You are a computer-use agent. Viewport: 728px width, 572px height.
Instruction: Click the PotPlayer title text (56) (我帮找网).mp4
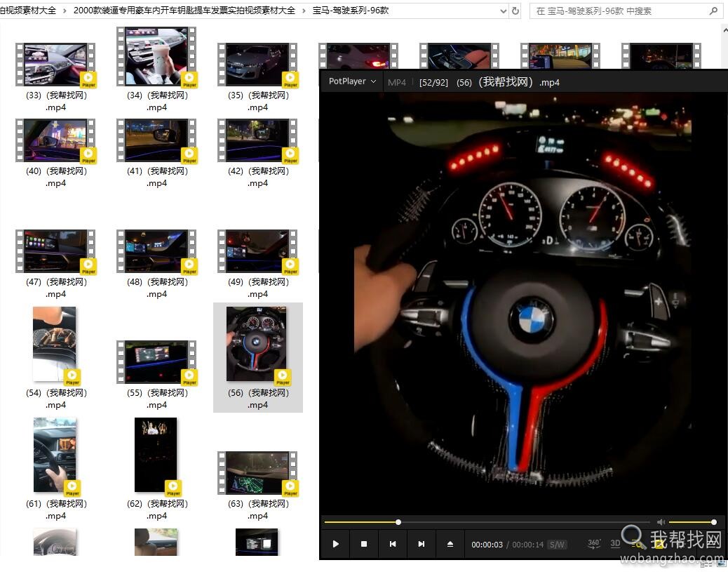click(508, 82)
